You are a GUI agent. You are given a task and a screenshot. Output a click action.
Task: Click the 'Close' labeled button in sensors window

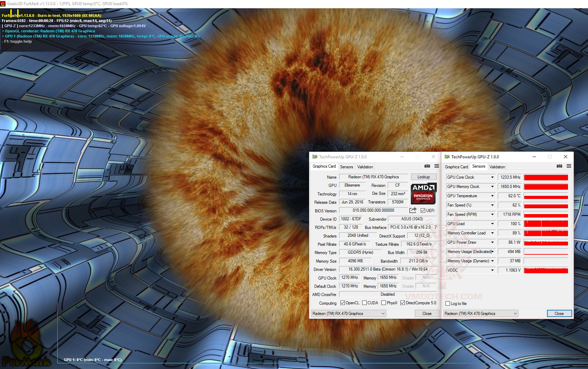[x=559, y=314]
